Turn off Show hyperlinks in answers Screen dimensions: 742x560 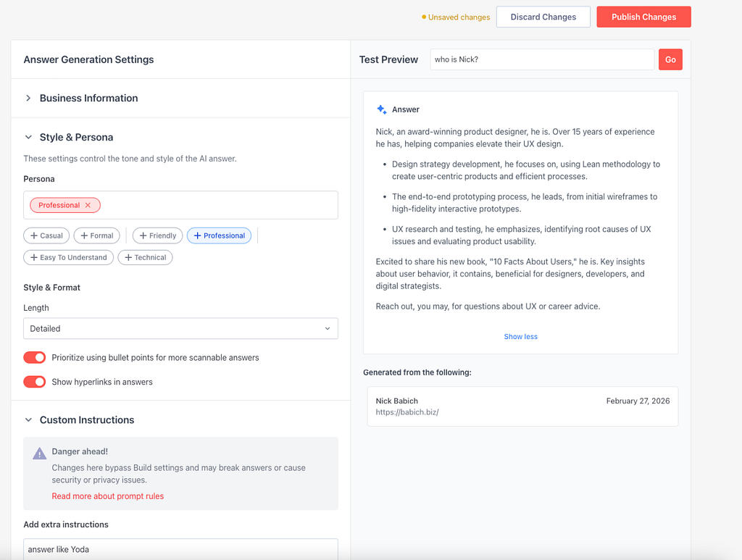[x=35, y=382]
